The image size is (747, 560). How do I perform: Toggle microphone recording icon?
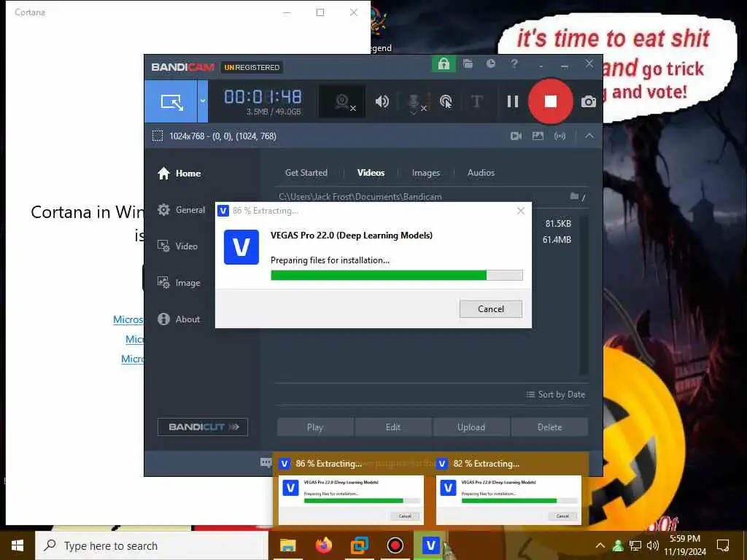click(x=415, y=101)
